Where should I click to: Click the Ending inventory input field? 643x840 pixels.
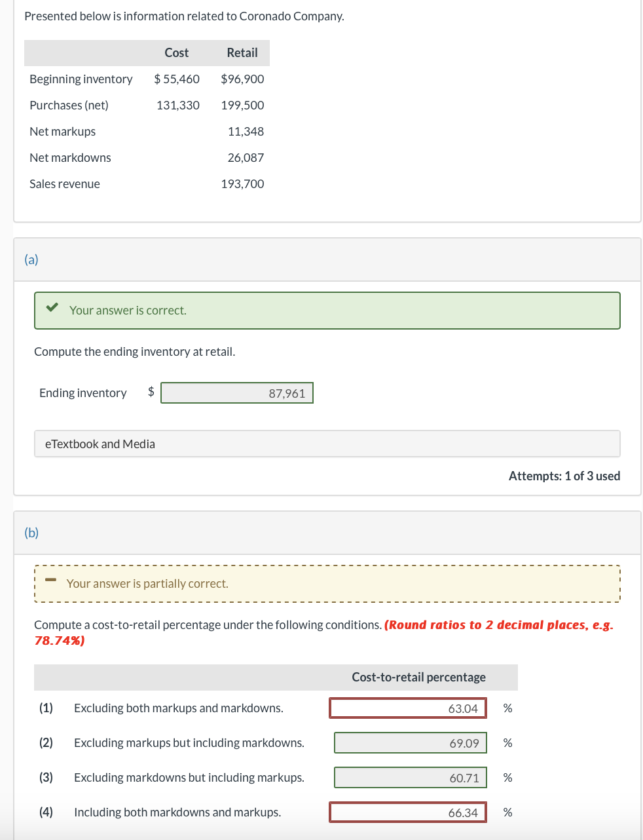pos(237,393)
